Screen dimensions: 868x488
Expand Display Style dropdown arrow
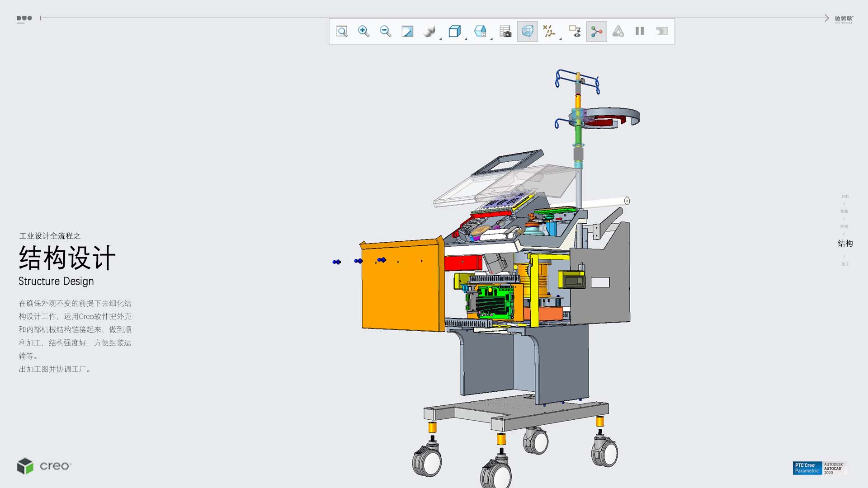pyautogui.click(x=466, y=39)
